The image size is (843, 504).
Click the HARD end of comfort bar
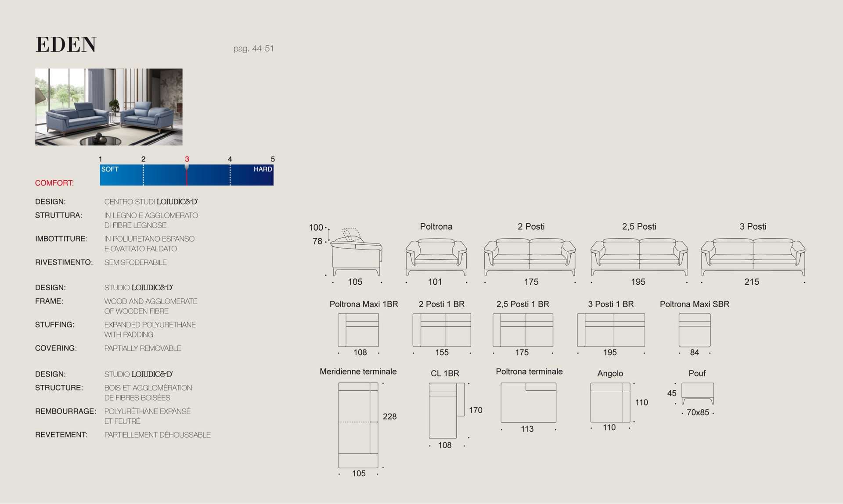pyautogui.click(x=263, y=169)
